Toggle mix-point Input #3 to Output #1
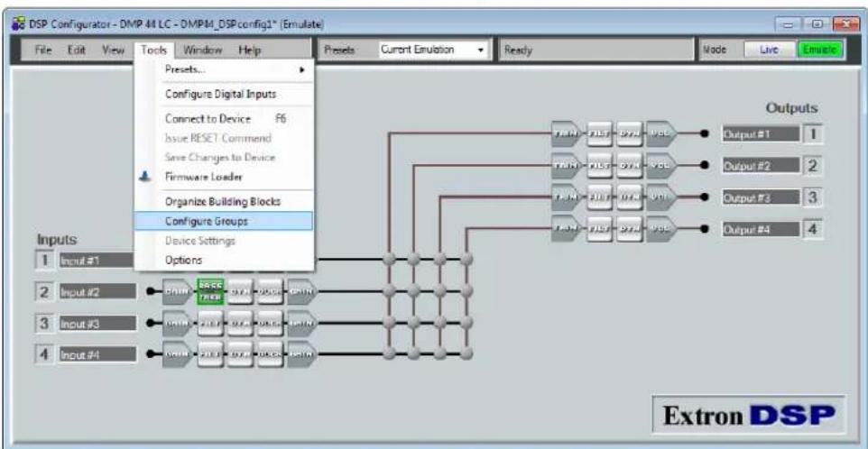Image resolution: width=868 pixels, height=449 pixels. (389, 322)
